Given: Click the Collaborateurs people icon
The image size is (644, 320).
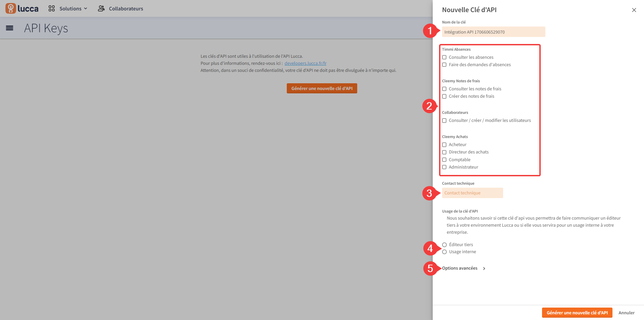Looking at the screenshot, I should 101,8.
